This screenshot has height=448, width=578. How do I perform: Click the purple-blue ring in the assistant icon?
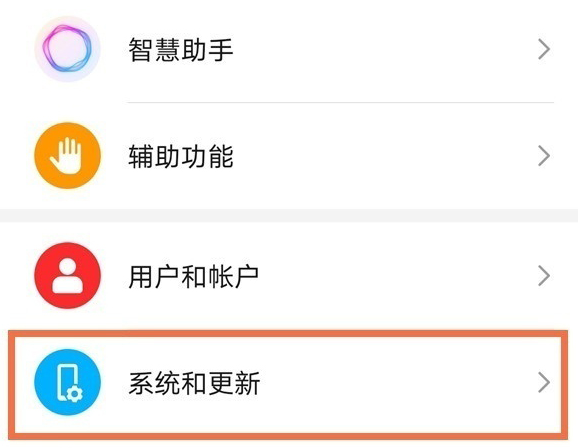click(67, 48)
